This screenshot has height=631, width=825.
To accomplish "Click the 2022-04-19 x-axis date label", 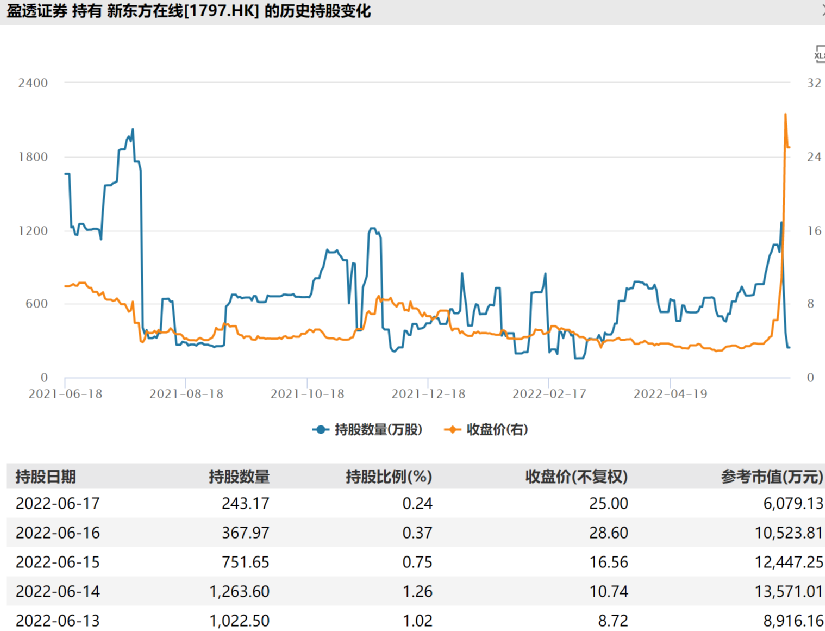I will (670, 394).
